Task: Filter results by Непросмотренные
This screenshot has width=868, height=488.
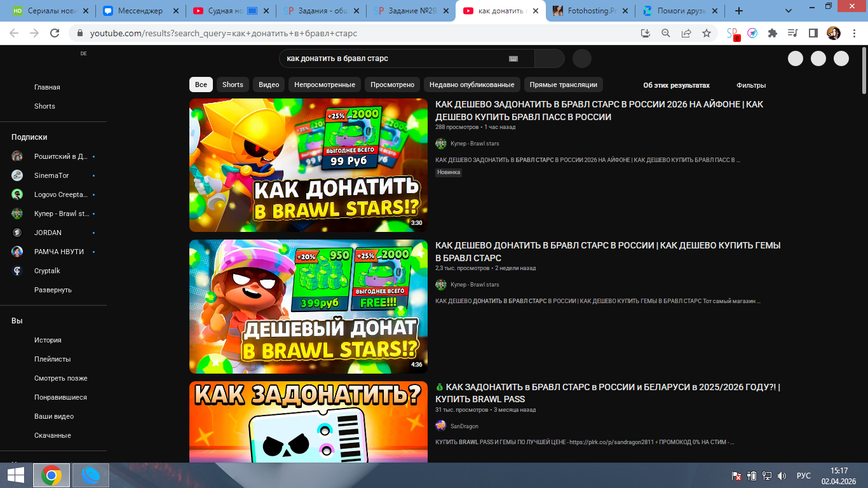Action: [325, 85]
